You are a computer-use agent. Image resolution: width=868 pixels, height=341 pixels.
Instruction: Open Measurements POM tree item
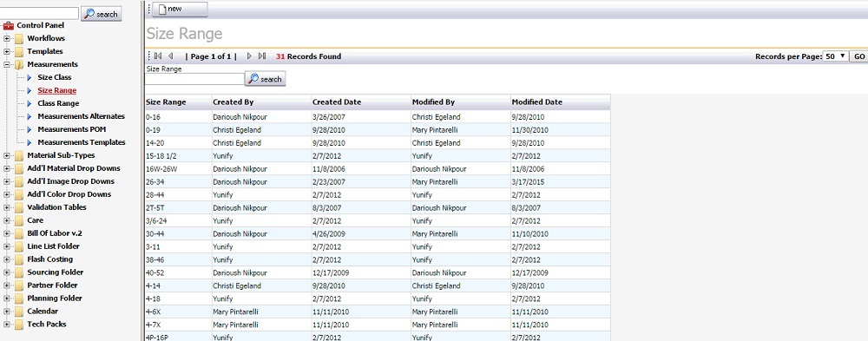point(71,129)
